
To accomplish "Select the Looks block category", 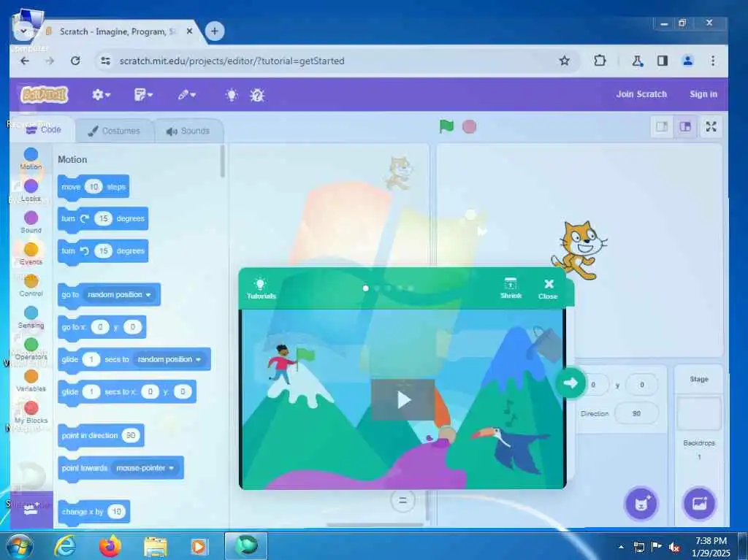I will [x=31, y=191].
